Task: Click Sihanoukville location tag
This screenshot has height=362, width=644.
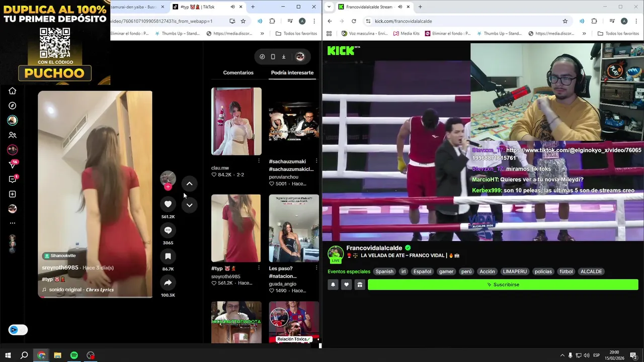Action: 59,255
